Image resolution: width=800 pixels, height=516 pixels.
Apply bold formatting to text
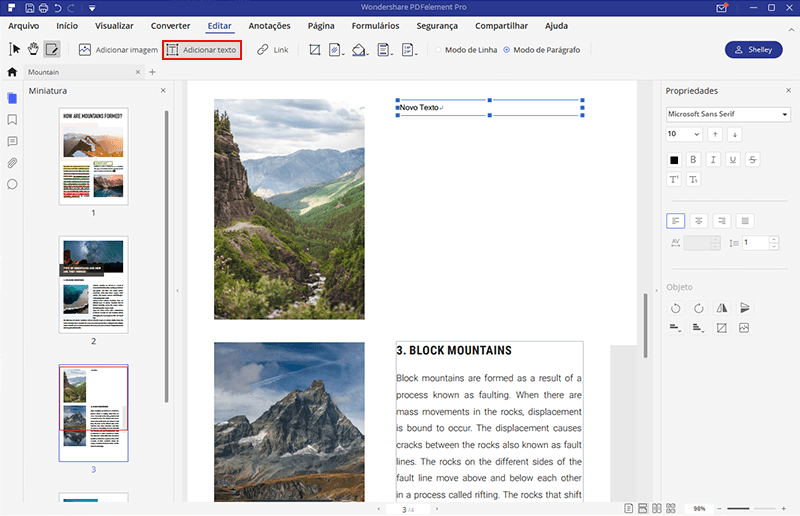[x=692, y=159]
